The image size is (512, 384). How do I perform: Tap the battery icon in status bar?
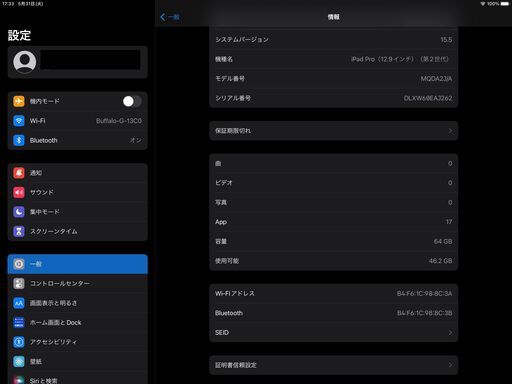click(x=505, y=4)
